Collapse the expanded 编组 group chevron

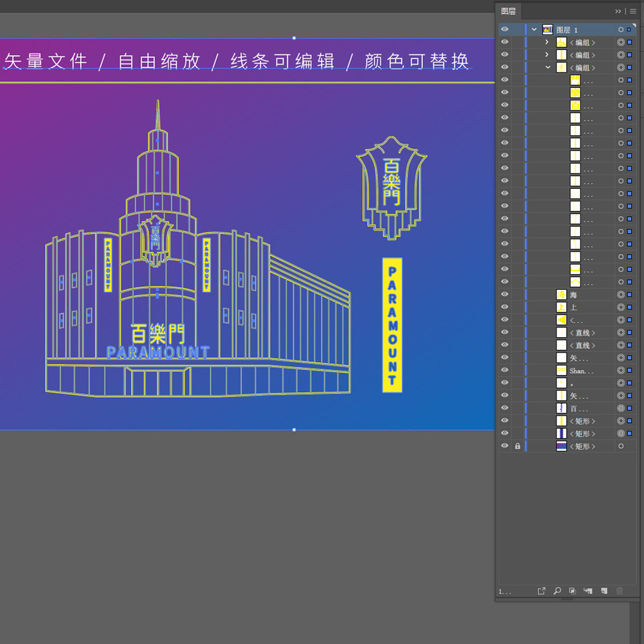(x=547, y=67)
